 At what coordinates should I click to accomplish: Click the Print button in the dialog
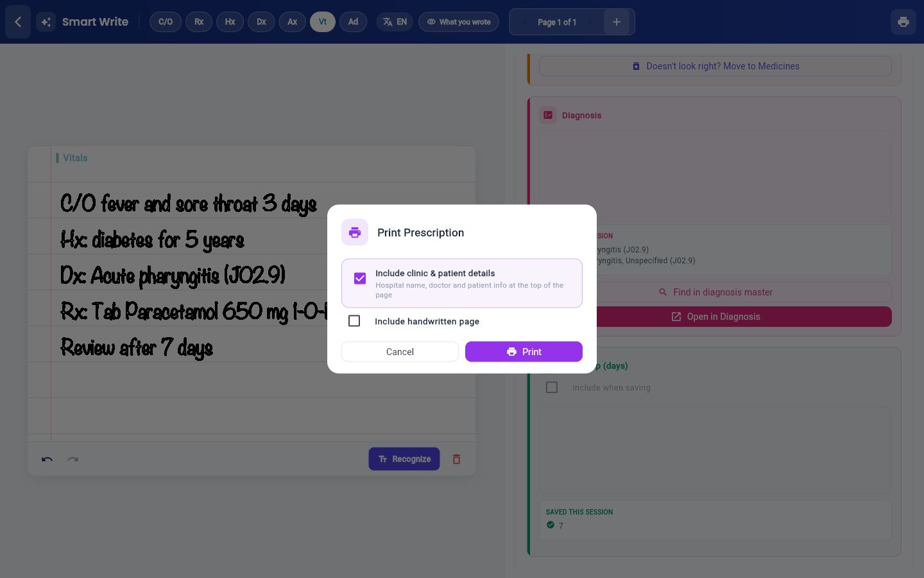pyautogui.click(x=524, y=351)
